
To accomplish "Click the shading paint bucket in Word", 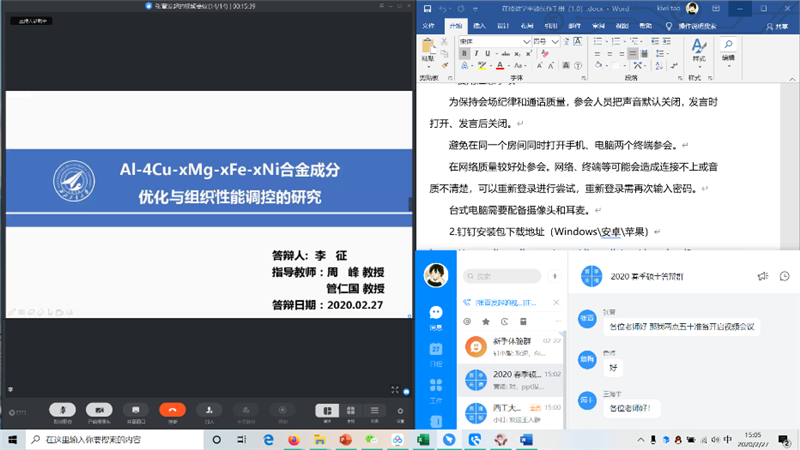I will point(598,65).
